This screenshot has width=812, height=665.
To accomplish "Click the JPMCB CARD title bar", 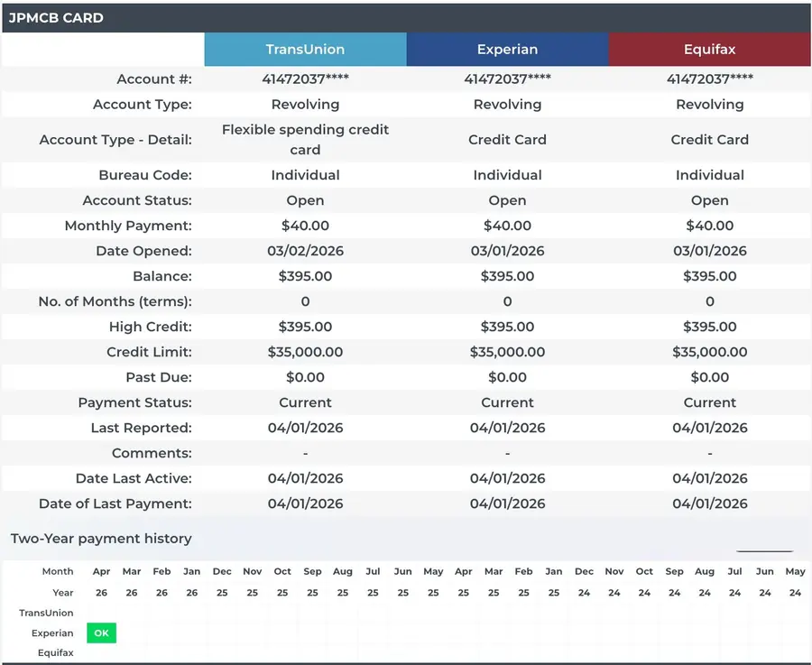I will (406, 18).
